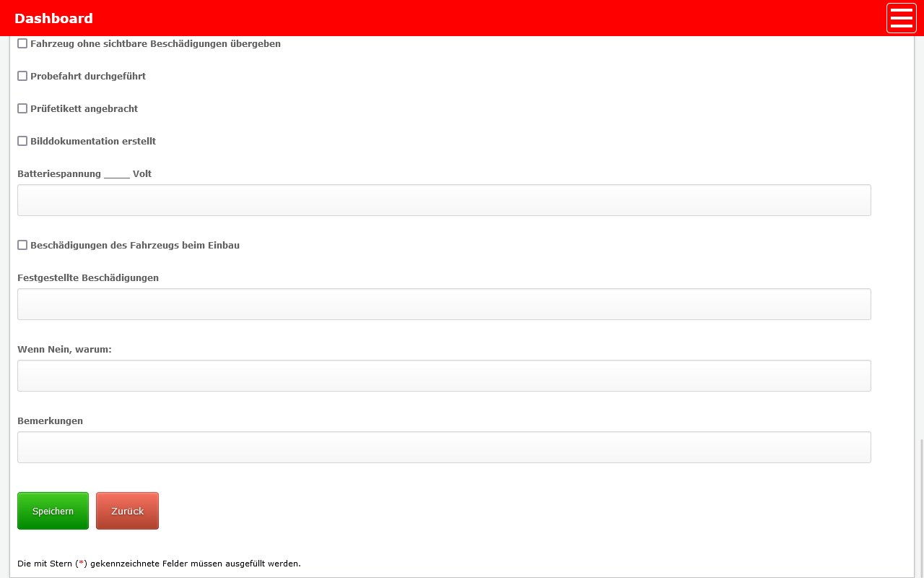Click the red Zurück button
This screenshot has width=924, height=578.
(127, 511)
